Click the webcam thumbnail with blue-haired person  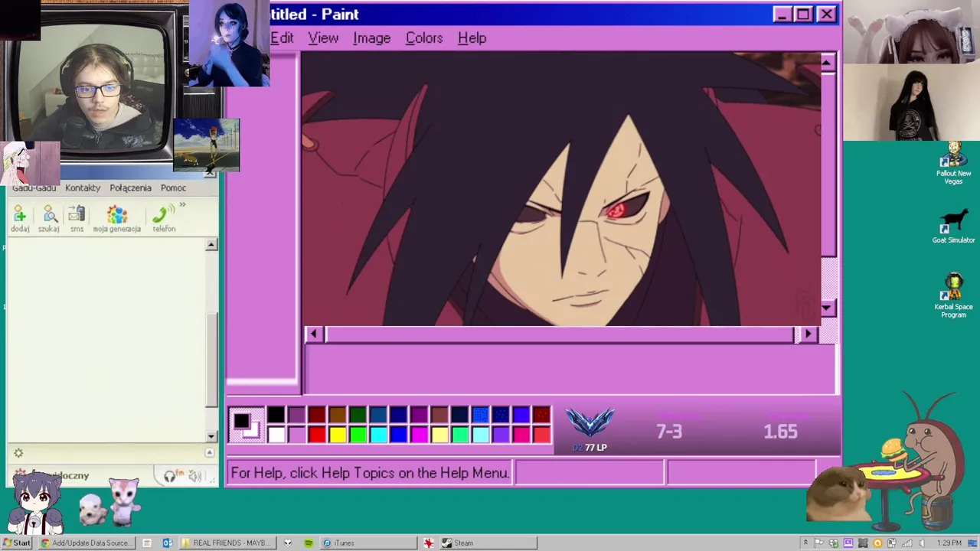[x=229, y=44]
